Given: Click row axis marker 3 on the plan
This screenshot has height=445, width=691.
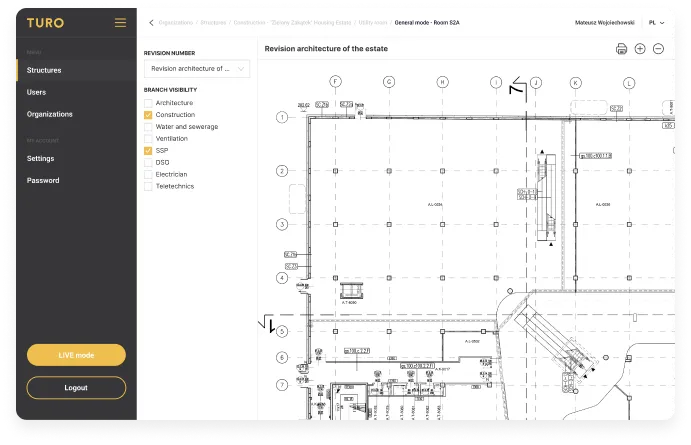Looking at the screenshot, I should 282,224.
